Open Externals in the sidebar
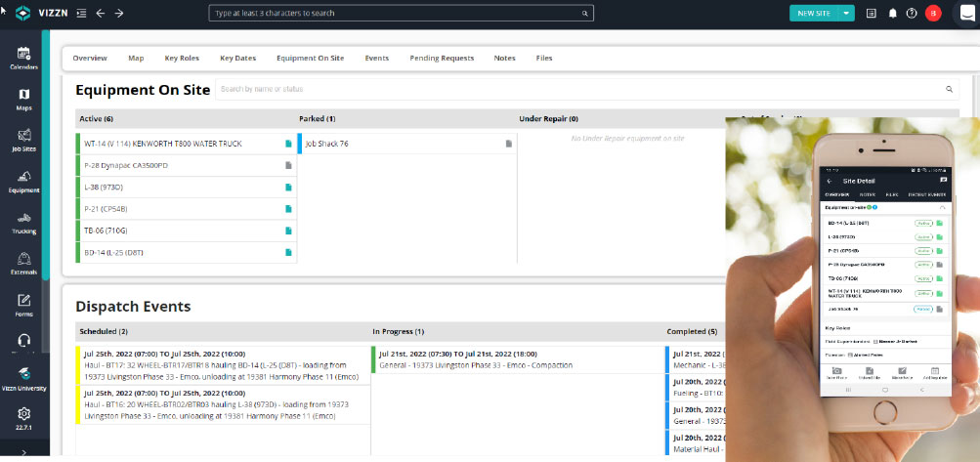This screenshot has height=462, width=980. [x=23, y=264]
